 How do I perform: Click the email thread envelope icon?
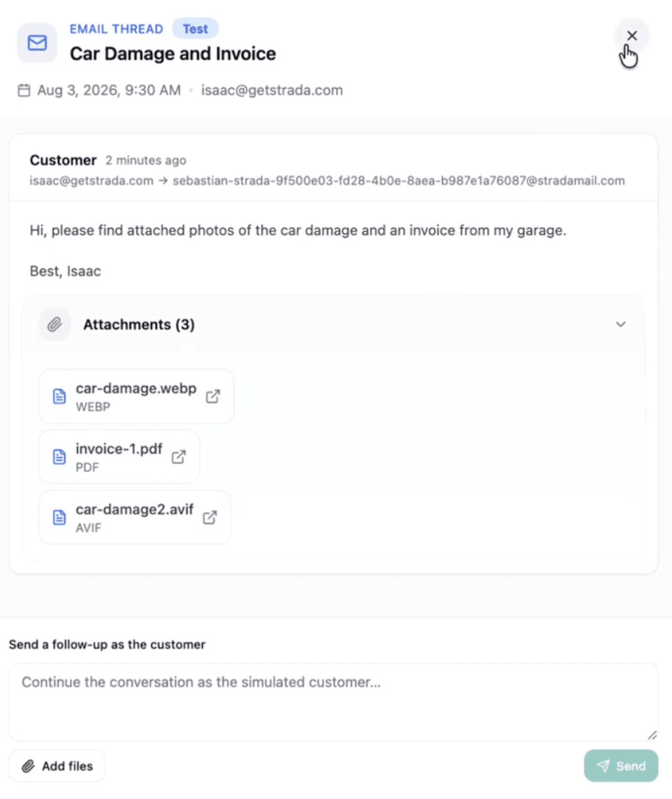pyautogui.click(x=37, y=43)
